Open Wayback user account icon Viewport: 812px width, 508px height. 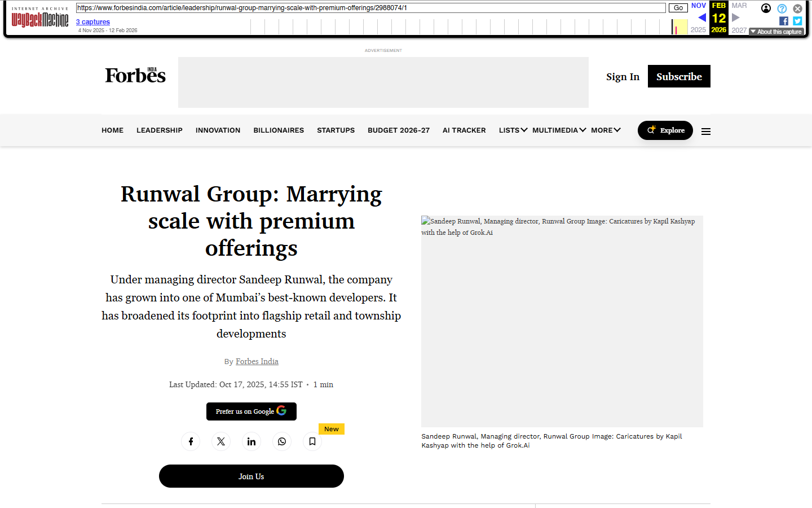[x=766, y=8]
